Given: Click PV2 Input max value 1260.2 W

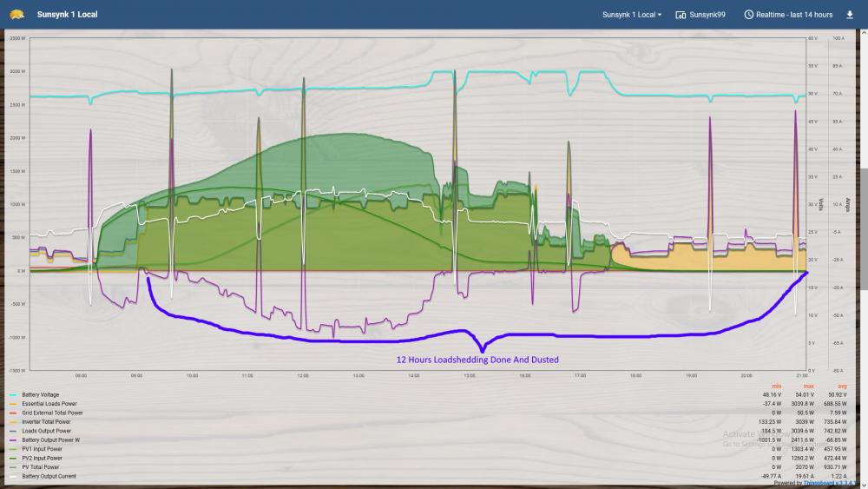Looking at the screenshot, I should point(803,458).
